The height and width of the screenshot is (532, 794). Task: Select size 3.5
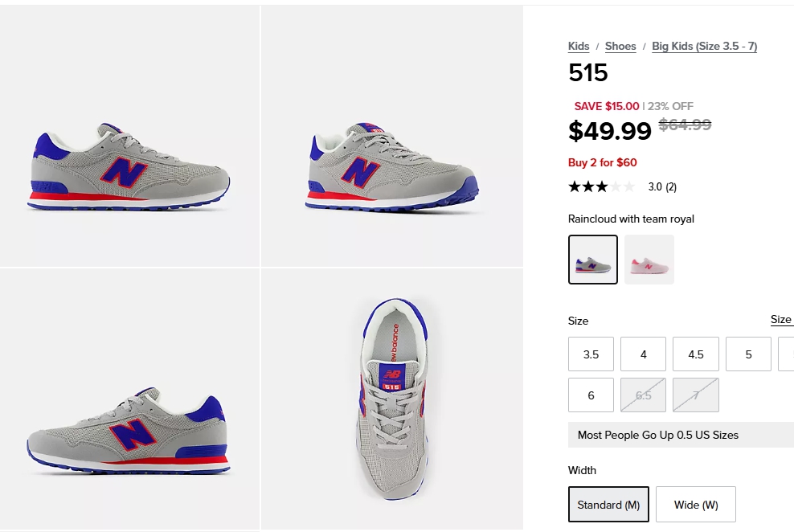(x=591, y=354)
